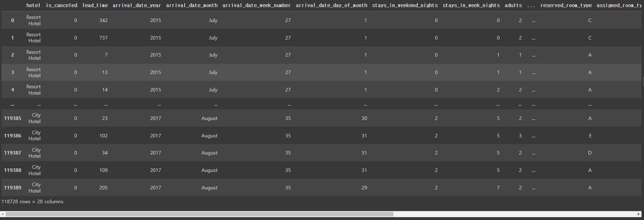Click the lead_time value 737
Image resolution: width=644 pixels, height=220 pixels.
pos(103,38)
